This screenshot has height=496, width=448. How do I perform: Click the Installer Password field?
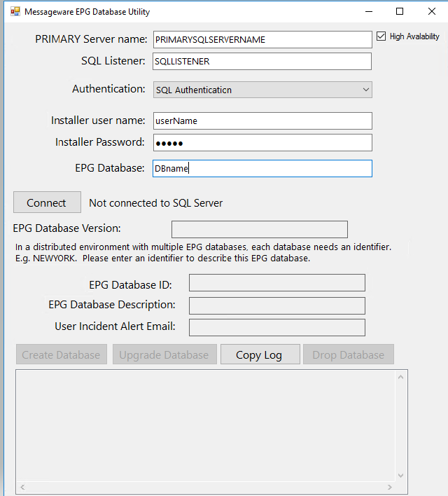click(262, 143)
